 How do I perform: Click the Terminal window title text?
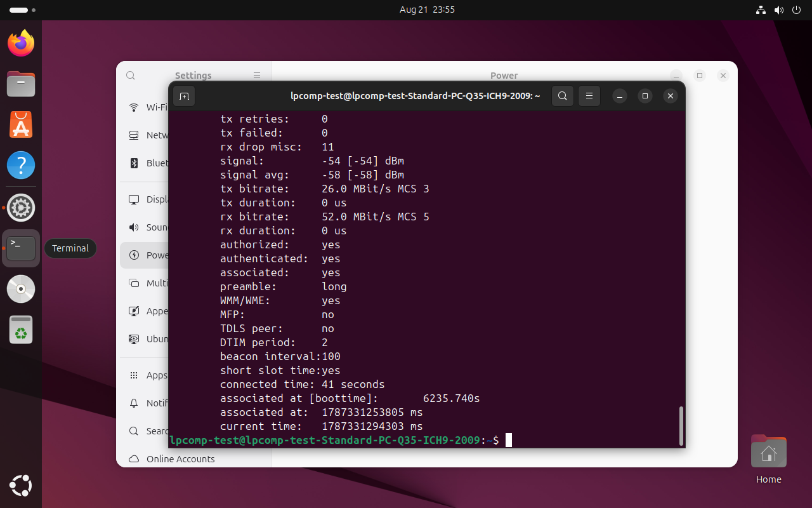[416, 96]
